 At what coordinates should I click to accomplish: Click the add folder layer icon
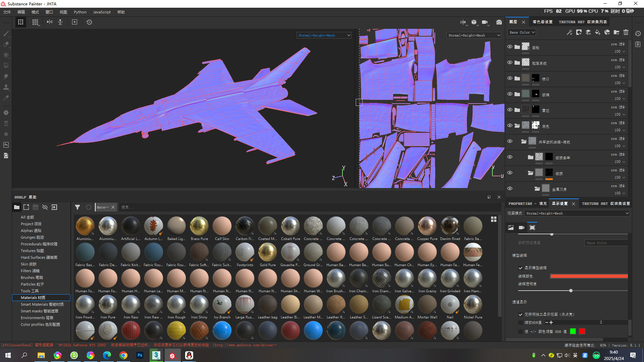pyautogui.click(x=616, y=33)
